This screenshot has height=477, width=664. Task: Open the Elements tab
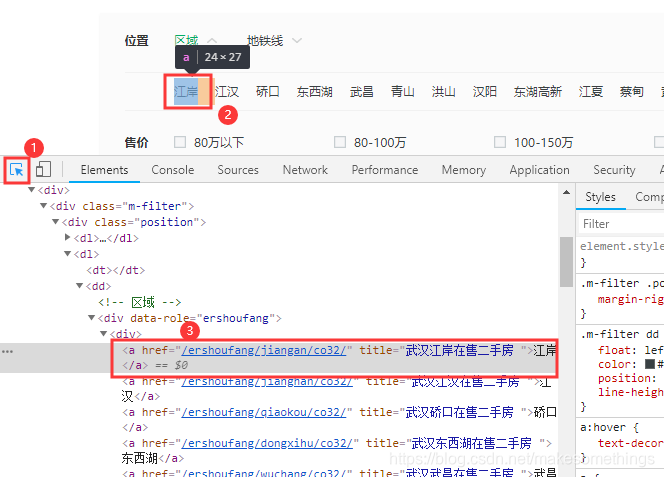[104, 170]
